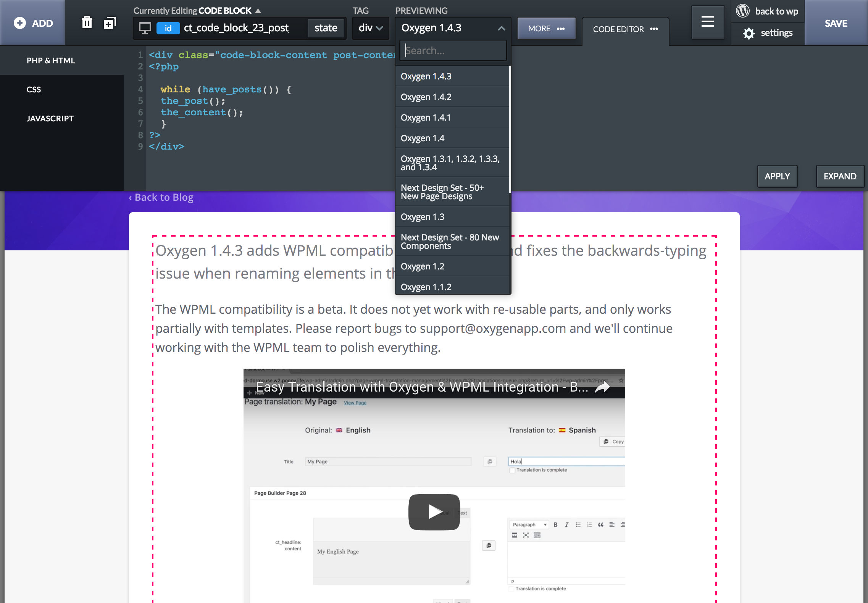Select Oxygen 1.1.2 from list

pos(452,285)
